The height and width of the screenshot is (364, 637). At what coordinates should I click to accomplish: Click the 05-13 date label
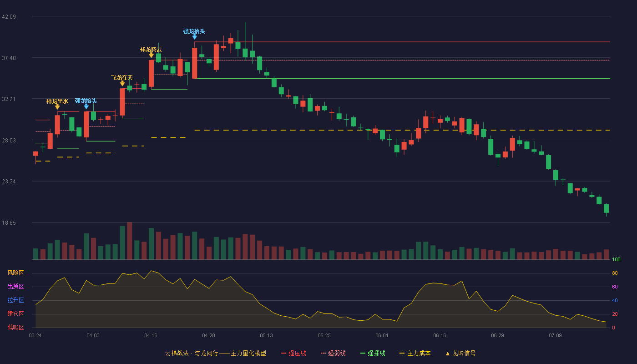(266, 335)
